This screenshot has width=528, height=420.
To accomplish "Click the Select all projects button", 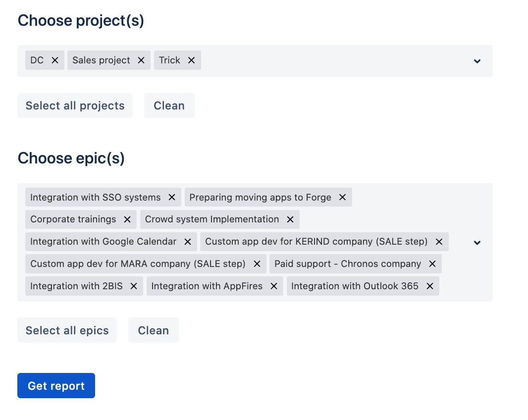I will 75,105.
